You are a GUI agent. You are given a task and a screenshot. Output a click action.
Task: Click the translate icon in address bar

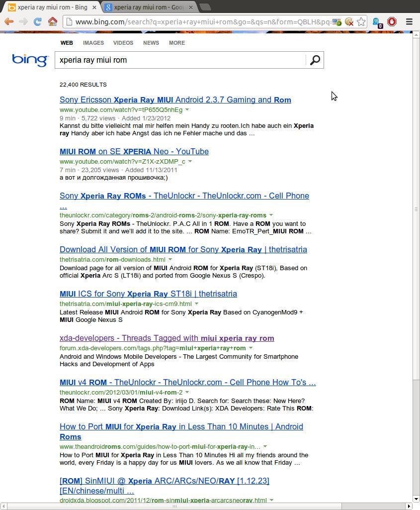337,22
